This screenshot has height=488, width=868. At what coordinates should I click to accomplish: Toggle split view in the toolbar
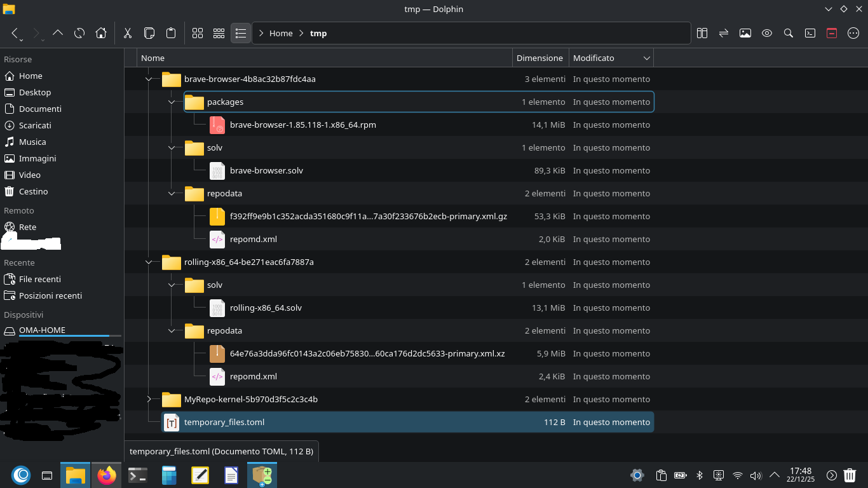[702, 33]
